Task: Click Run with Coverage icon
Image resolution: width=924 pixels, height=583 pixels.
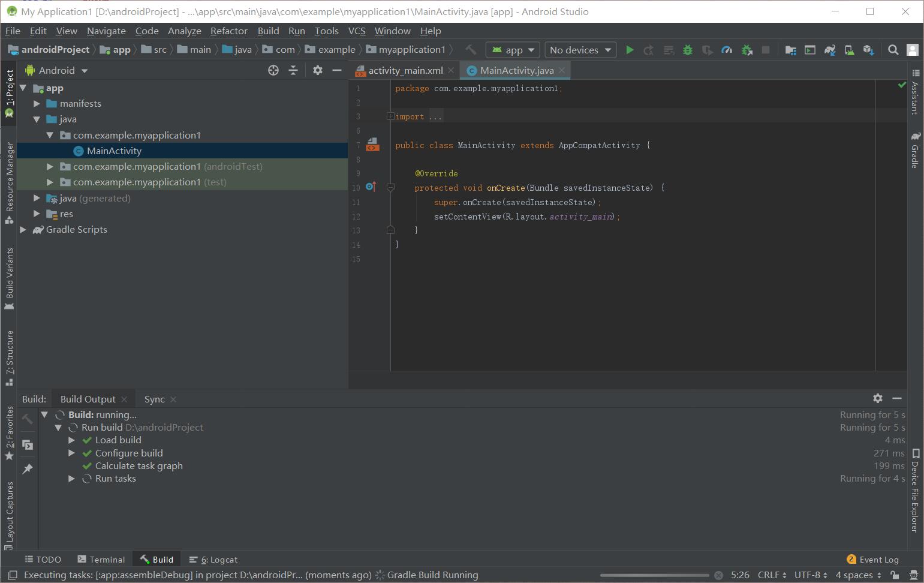Action: pos(707,50)
